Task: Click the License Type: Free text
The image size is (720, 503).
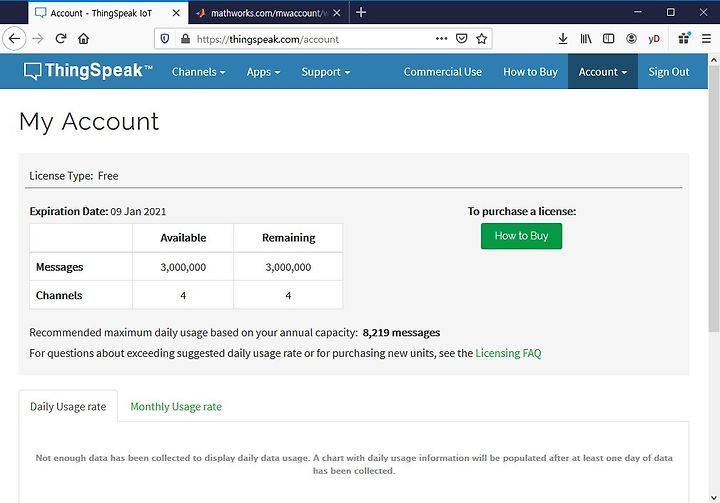Action: tap(73, 176)
